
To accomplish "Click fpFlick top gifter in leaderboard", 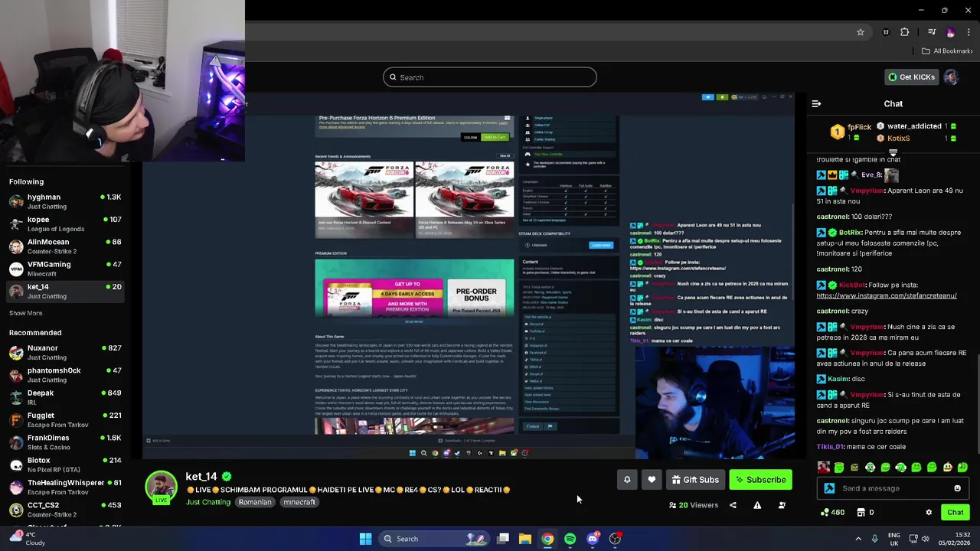I will point(851,132).
